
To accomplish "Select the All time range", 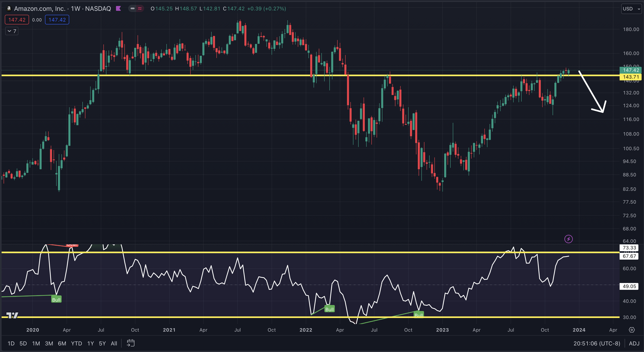I will (x=114, y=344).
